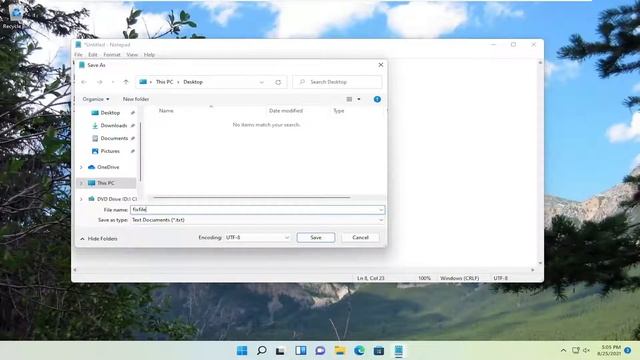Select Desktop in the navigation pane
This screenshot has height=360, width=640.
(x=110, y=113)
